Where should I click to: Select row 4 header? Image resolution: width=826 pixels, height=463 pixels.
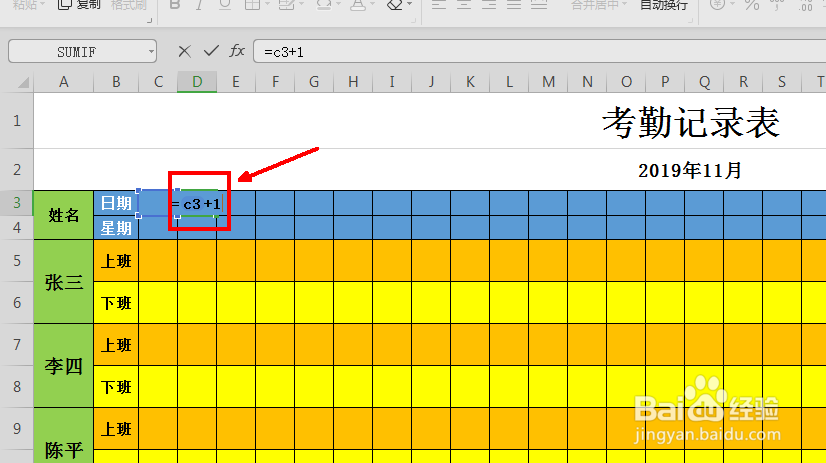click(17, 228)
